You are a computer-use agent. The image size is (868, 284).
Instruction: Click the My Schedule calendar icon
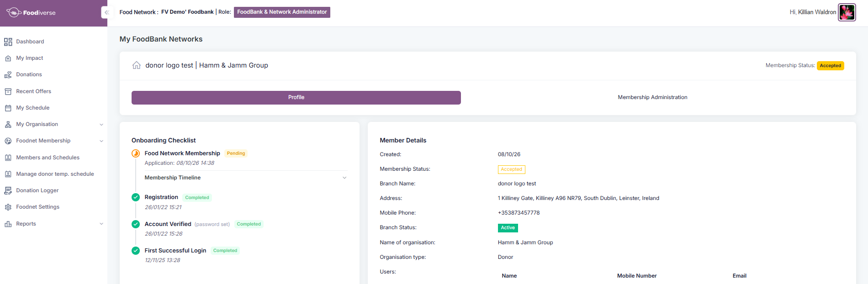(8, 108)
